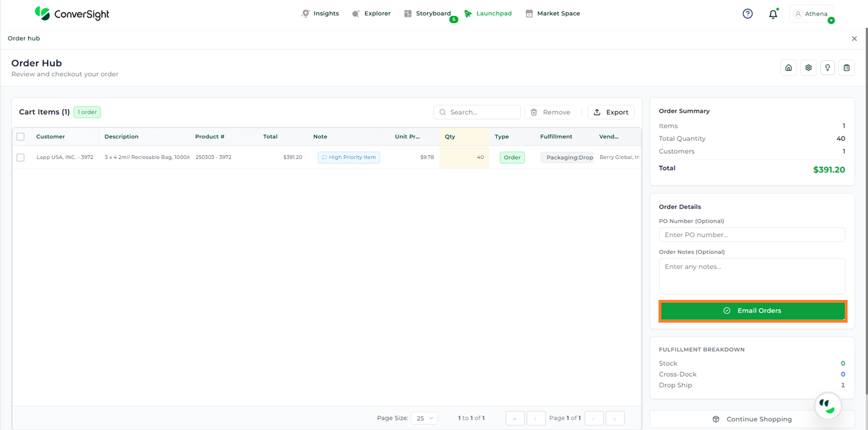The width and height of the screenshot is (868, 430).
Task: Open the Page Size dropdown
Action: (x=424, y=418)
